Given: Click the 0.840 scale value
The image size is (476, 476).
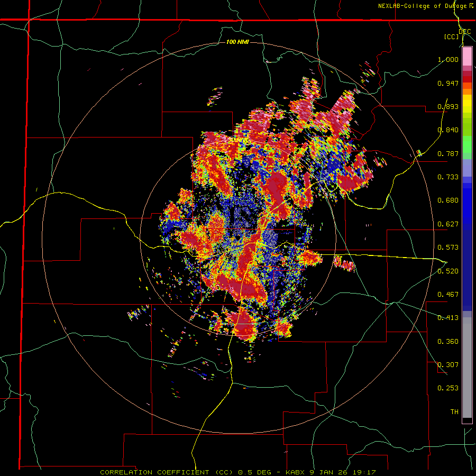Looking at the screenshot, I should pyautogui.click(x=448, y=130).
